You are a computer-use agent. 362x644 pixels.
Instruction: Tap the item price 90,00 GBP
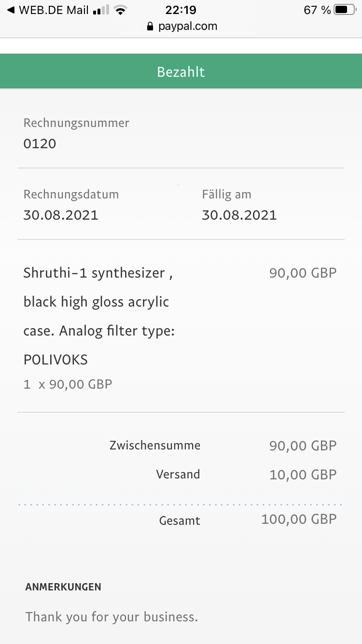coord(303,273)
